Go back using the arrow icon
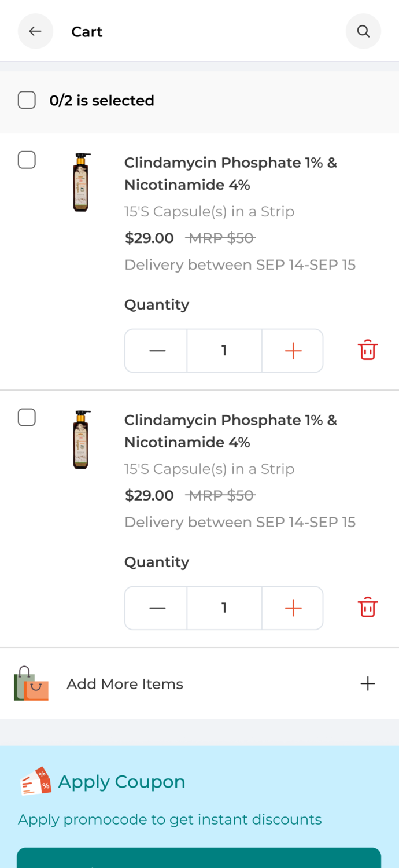Viewport: 399px width, 868px height. (35, 31)
